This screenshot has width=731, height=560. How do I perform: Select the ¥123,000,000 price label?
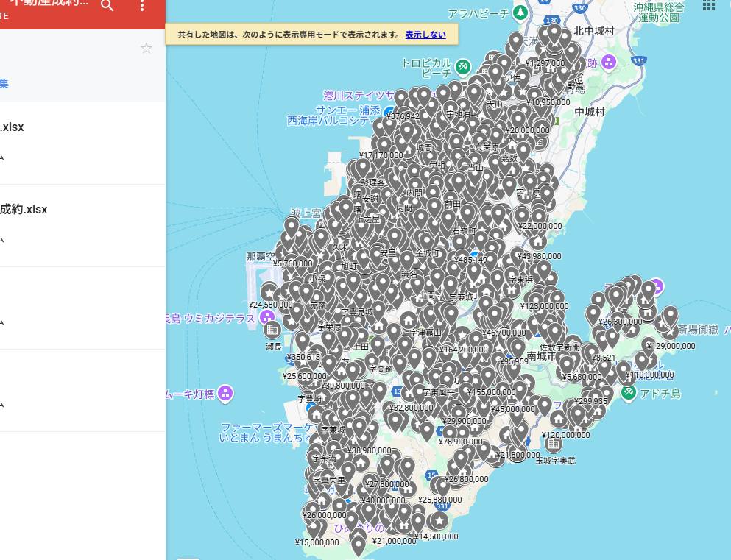tap(545, 307)
